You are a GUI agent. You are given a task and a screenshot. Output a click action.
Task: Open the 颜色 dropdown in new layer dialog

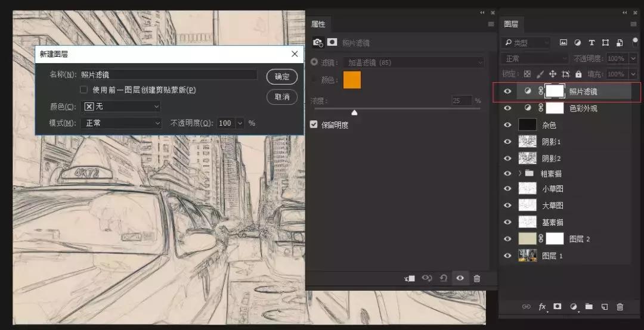pos(121,106)
